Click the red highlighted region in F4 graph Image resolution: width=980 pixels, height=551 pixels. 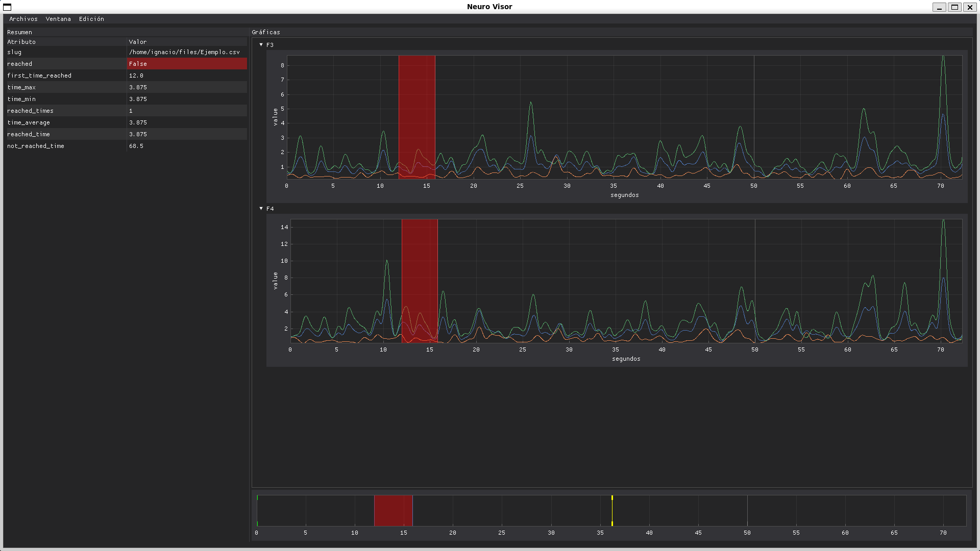(420, 281)
